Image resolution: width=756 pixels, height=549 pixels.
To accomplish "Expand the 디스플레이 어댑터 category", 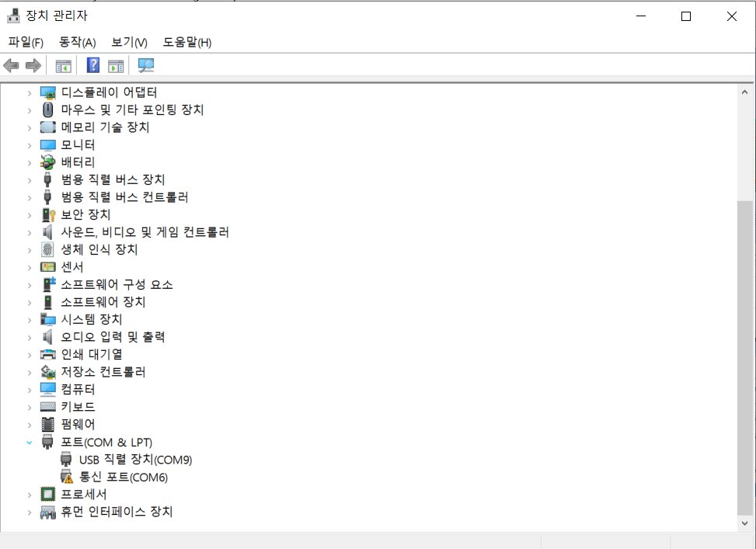I will [x=30, y=92].
